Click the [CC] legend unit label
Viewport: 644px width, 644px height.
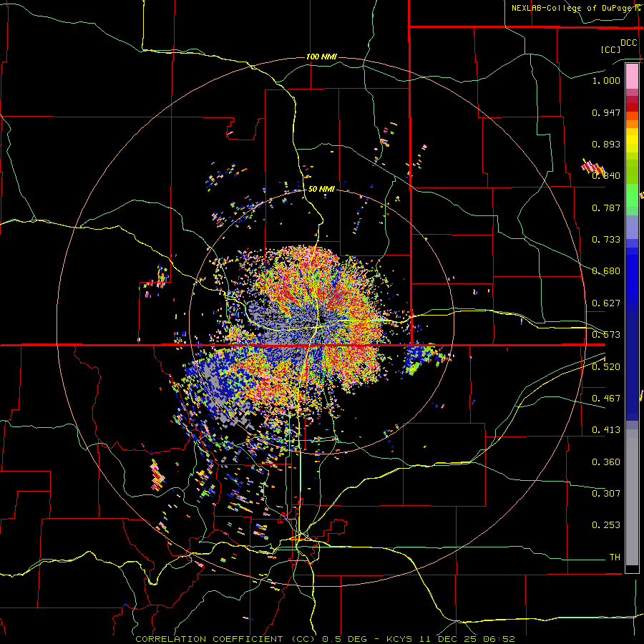point(610,49)
